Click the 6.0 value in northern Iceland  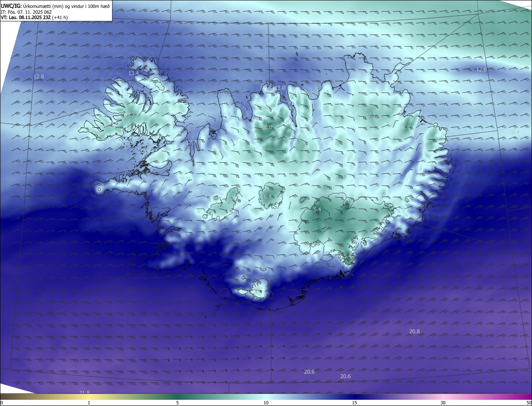coord(268,127)
